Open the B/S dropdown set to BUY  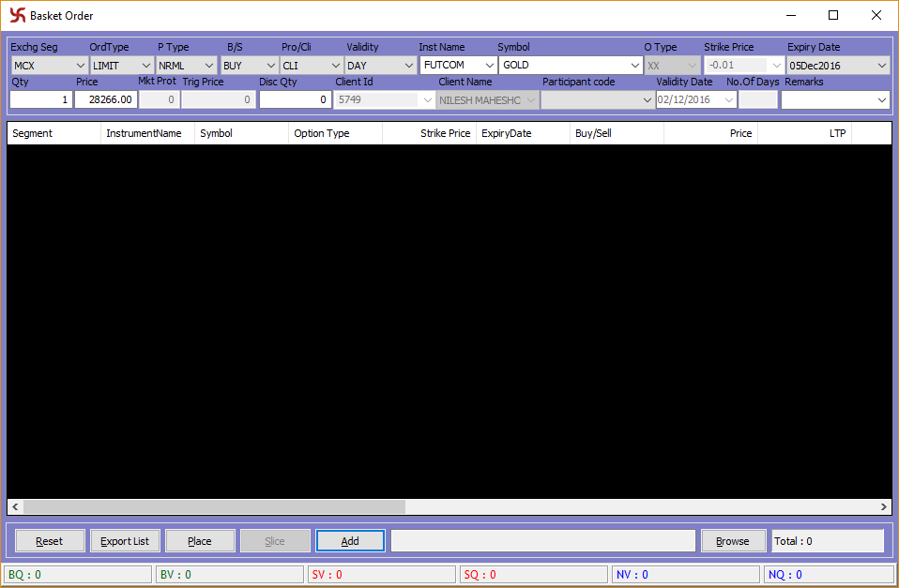[269, 65]
